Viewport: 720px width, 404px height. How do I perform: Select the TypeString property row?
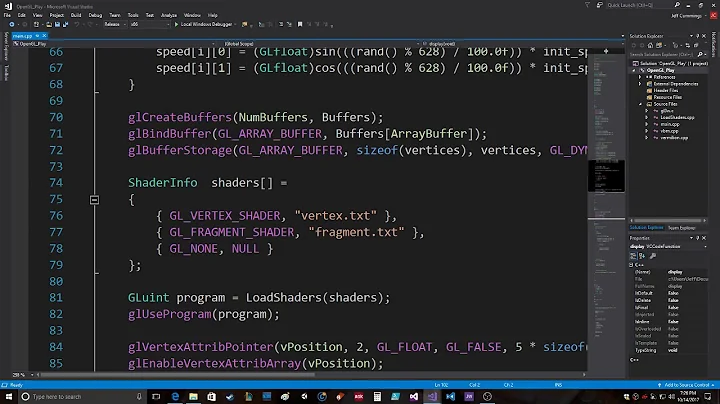tap(669, 350)
